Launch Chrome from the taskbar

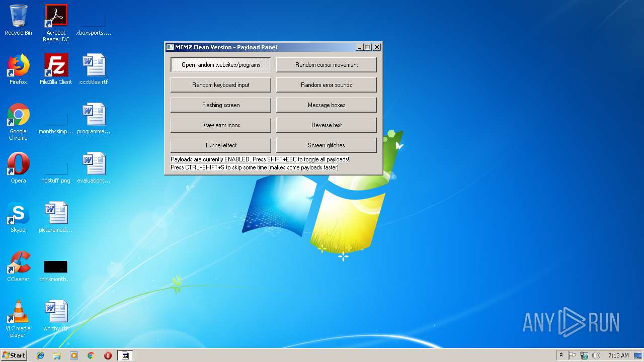pos(91,355)
